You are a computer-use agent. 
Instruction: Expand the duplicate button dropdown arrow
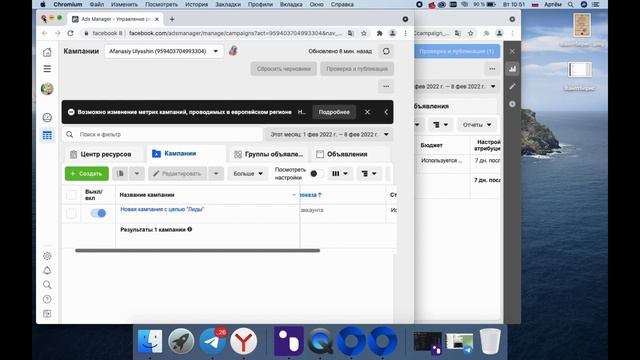pyautogui.click(x=137, y=173)
